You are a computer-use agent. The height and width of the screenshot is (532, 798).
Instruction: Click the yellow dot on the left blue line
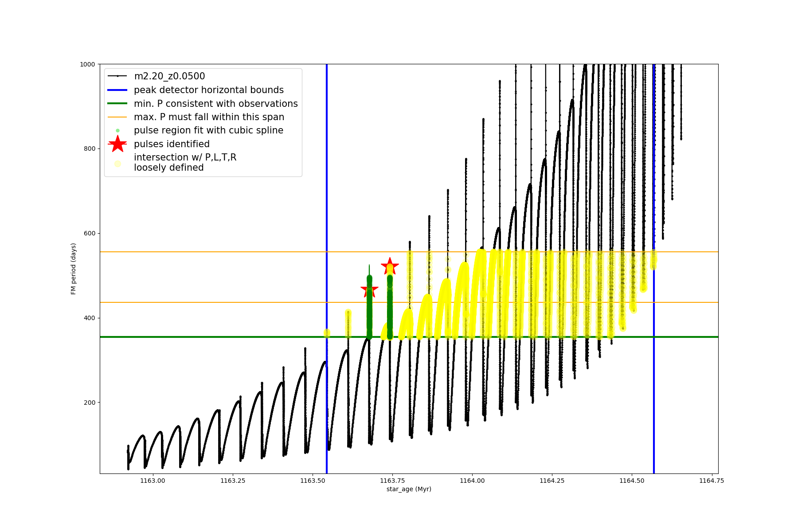[x=327, y=333]
